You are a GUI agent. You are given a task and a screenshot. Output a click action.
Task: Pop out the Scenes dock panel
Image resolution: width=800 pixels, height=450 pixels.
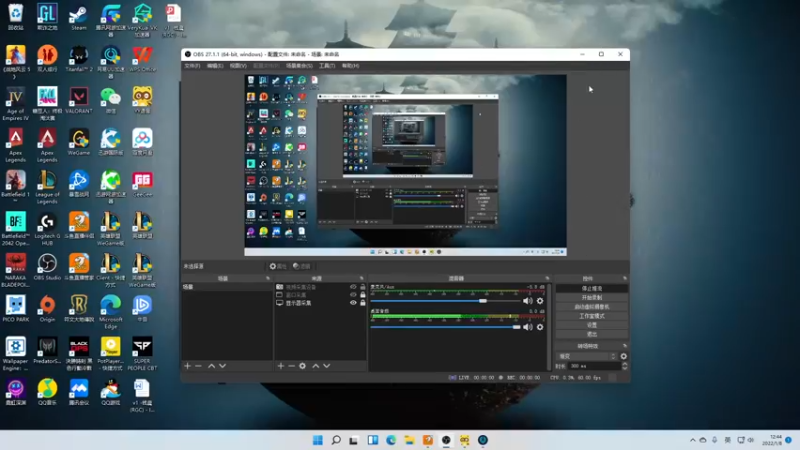[268, 278]
